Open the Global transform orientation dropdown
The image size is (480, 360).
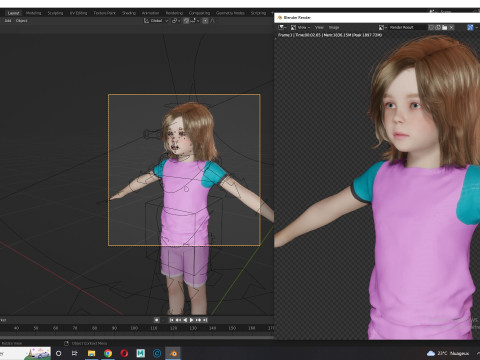(x=156, y=21)
